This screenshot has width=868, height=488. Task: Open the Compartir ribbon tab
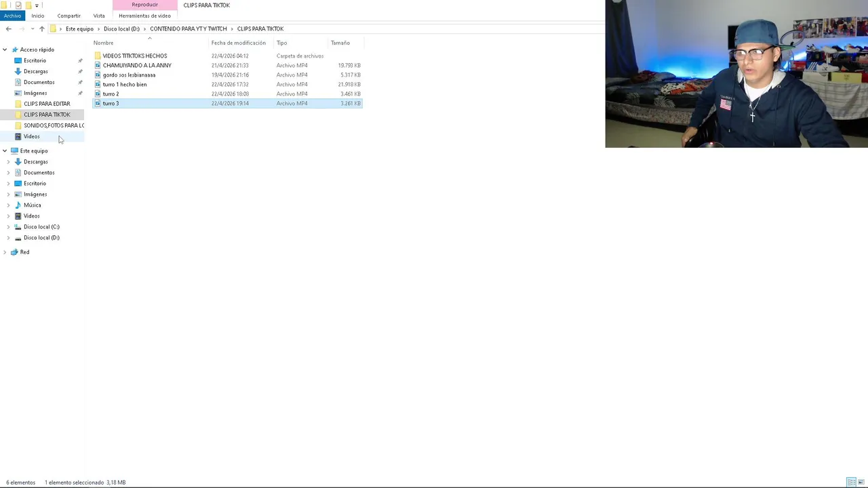68,16
